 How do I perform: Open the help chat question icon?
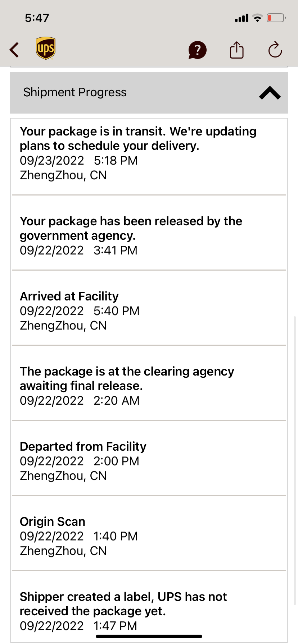pos(197,50)
